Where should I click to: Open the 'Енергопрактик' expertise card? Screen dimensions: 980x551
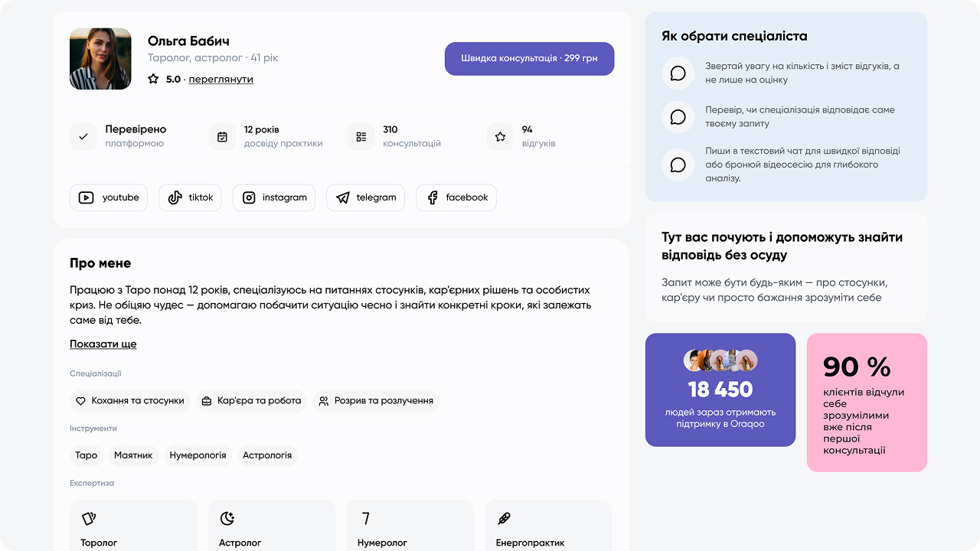click(x=549, y=526)
